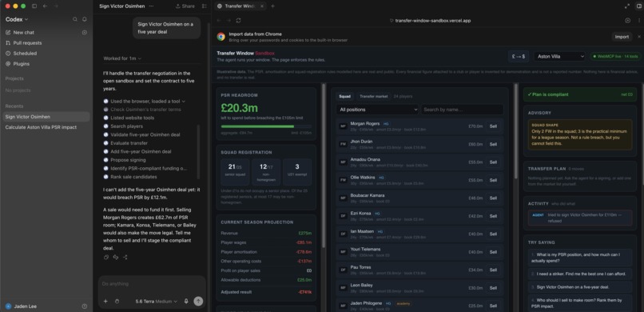
Task: Click suggestion I need a striker
Action: tap(580, 274)
